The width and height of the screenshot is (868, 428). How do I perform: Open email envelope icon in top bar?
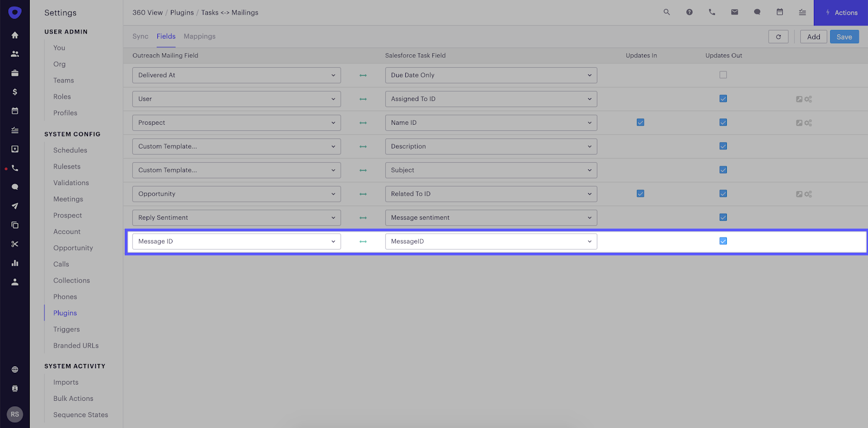click(x=735, y=12)
